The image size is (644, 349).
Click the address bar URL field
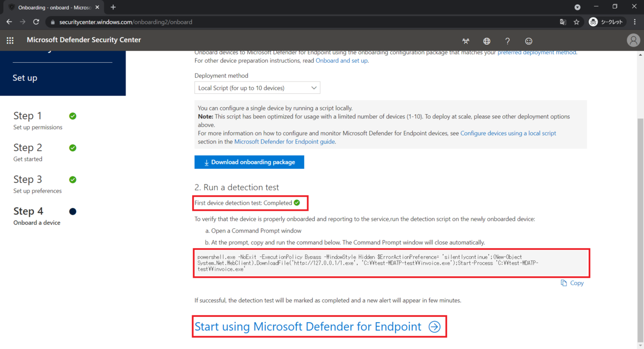click(x=301, y=22)
